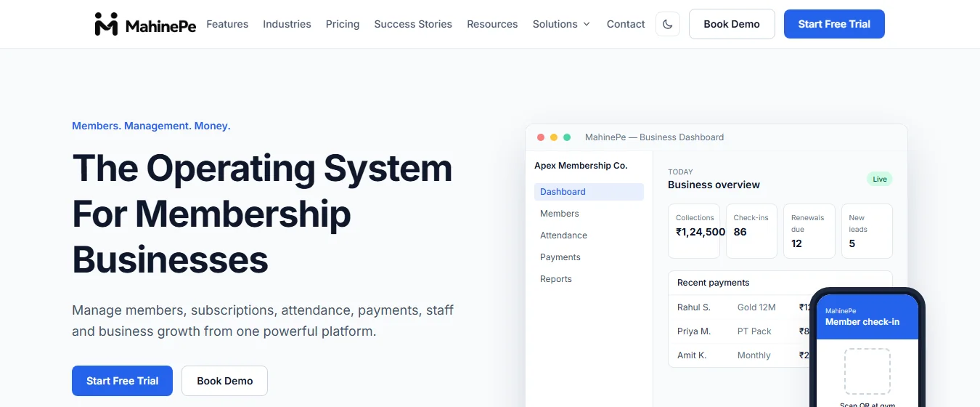980x407 pixels.
Task: Click the Collections ₹1,24,500 card
Action: click(694, 231)
